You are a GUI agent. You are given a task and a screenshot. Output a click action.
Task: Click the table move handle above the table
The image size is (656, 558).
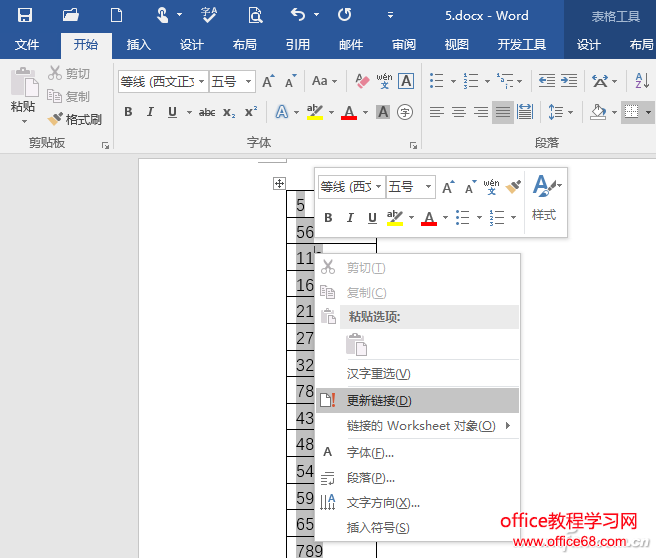(x=279, y=183)
